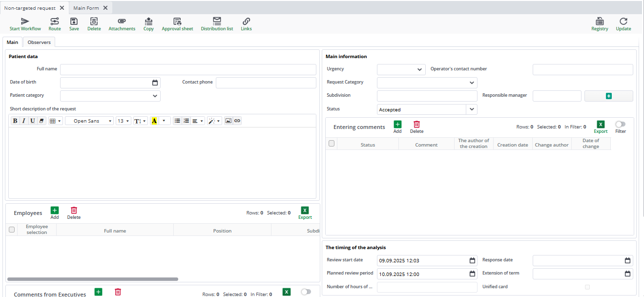Open Attachments from the toolbar

tap(122, 21)
